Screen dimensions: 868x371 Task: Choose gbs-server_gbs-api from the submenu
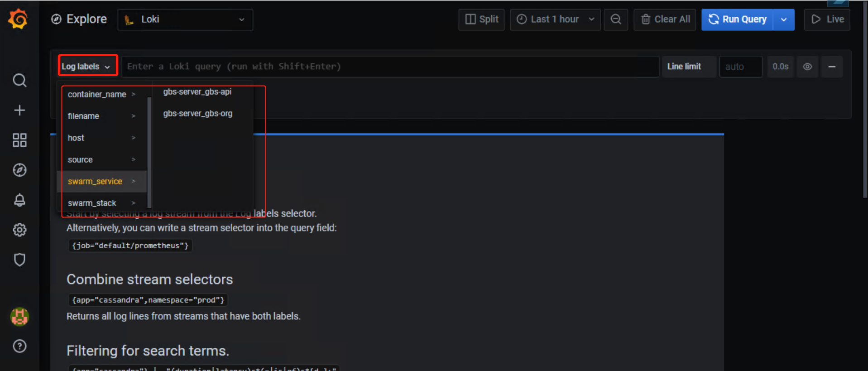coord(197,92)
